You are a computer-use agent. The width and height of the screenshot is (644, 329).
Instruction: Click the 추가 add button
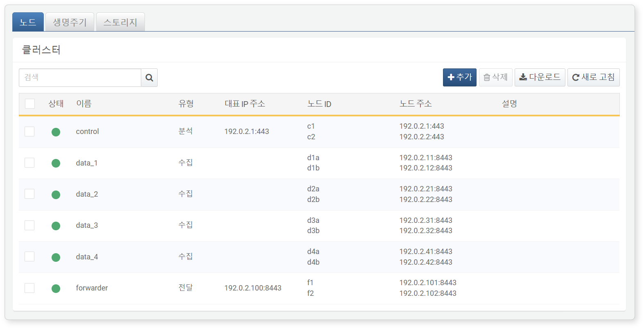(459, 77)
